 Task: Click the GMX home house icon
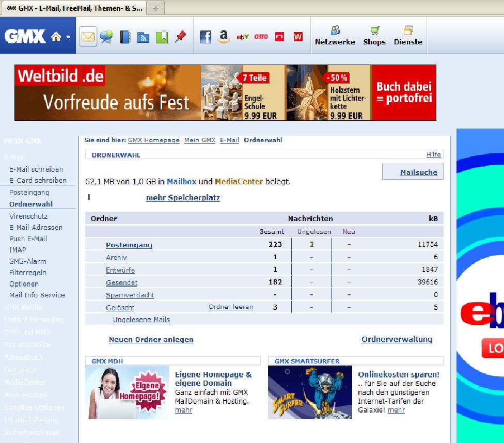(x=56, y=37)
